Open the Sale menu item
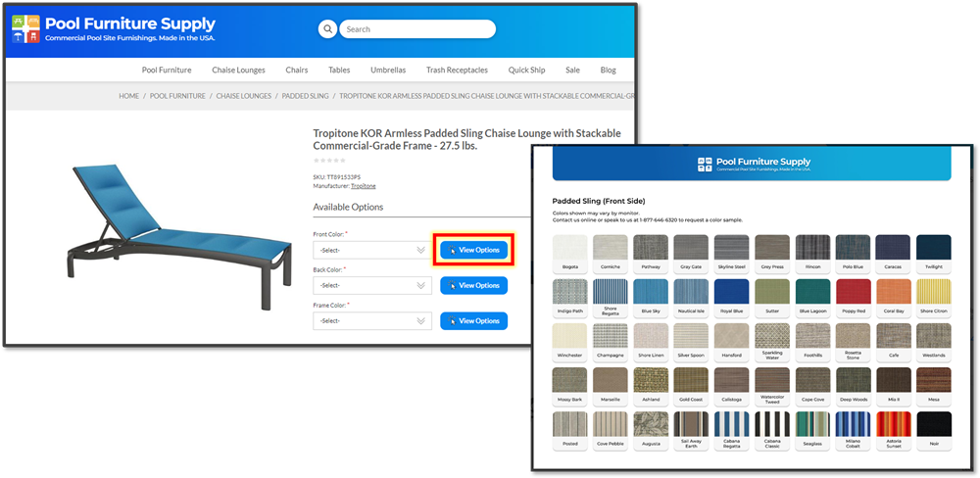Image resolution: width=980 pixels, height=478 pixels. (572, 70)
